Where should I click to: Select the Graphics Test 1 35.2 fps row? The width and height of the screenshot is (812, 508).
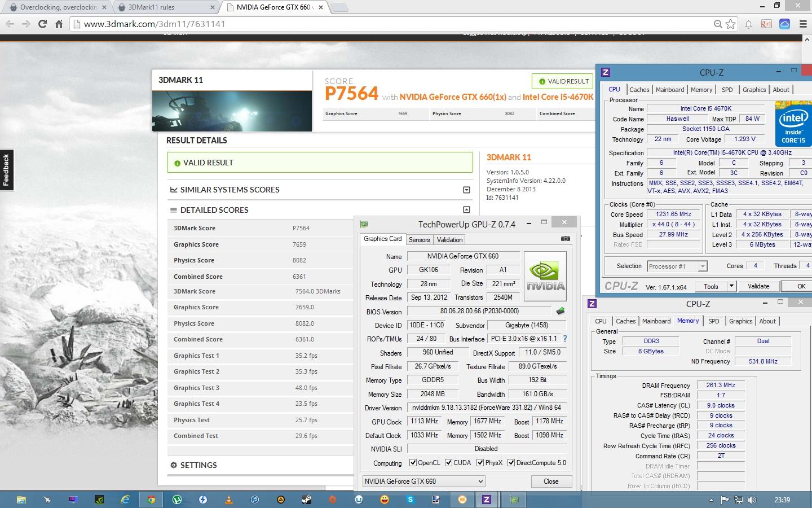pos(261,356)
